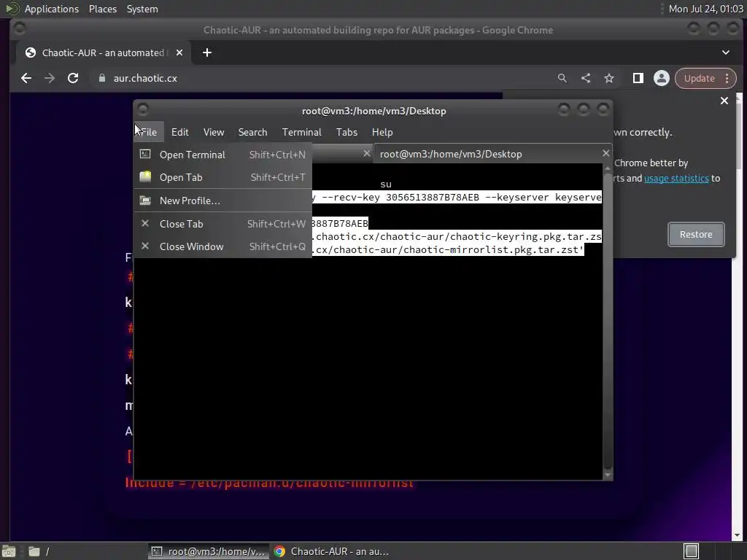The height and width of the screenshot is (560, 747).
Task: Choose Close Window from File menu
Action: 223,246
